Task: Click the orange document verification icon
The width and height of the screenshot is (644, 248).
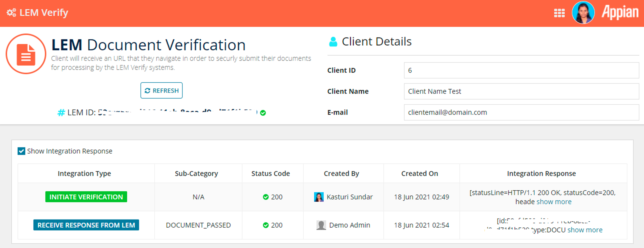Action: coord(26,54)
